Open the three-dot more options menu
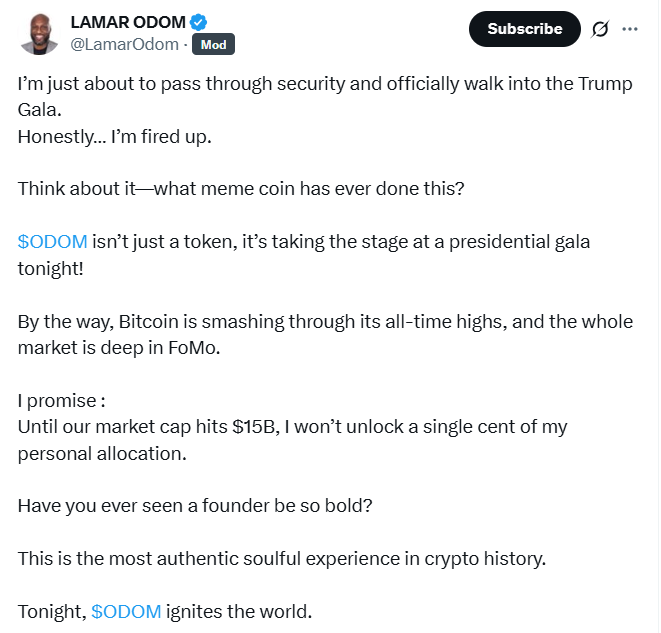The height and width of the screenshot is (633, 661). pos(630,29)
